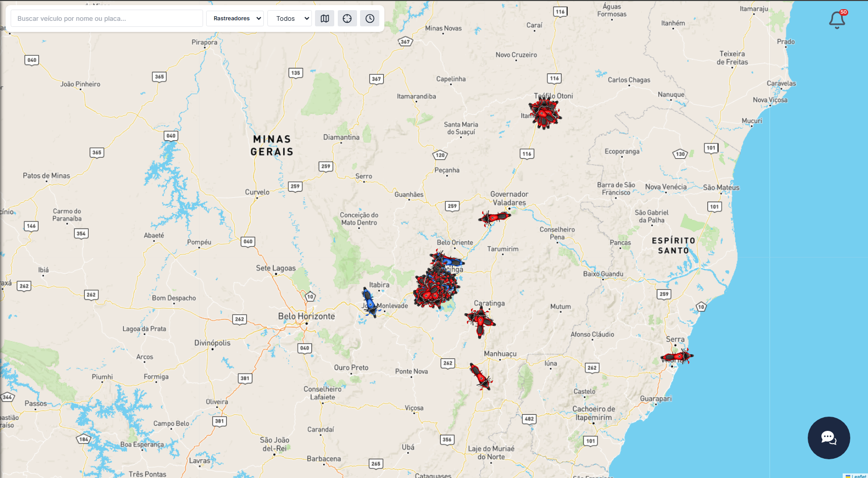Click the Sete Lagoas map label
This screenshot has height=478, width=868.
tap(275, 268)
